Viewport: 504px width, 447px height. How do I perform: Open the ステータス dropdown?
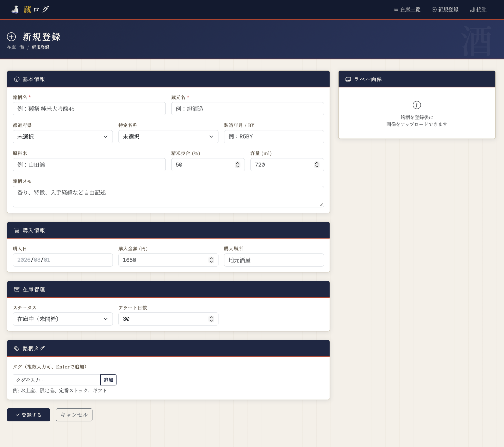[63, 319]
